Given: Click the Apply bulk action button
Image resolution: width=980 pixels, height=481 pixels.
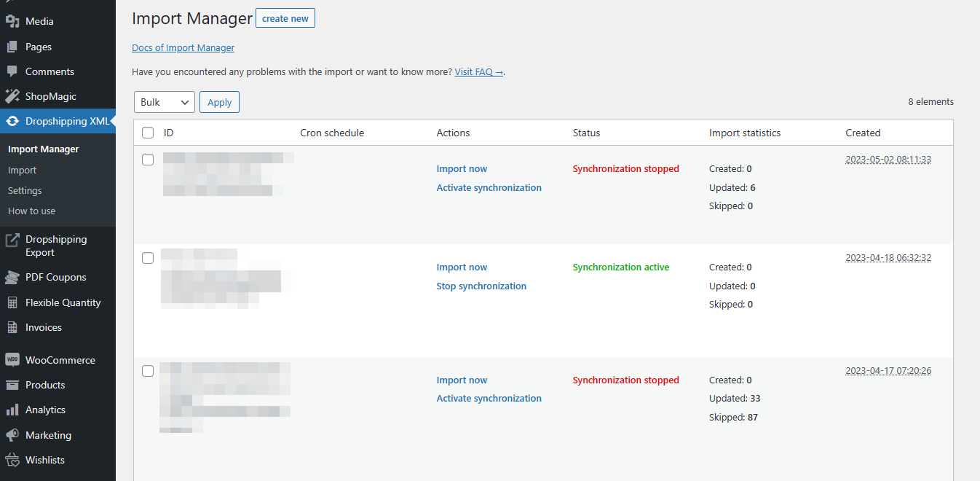Looking at the screenshot, I should pos(219,102).
